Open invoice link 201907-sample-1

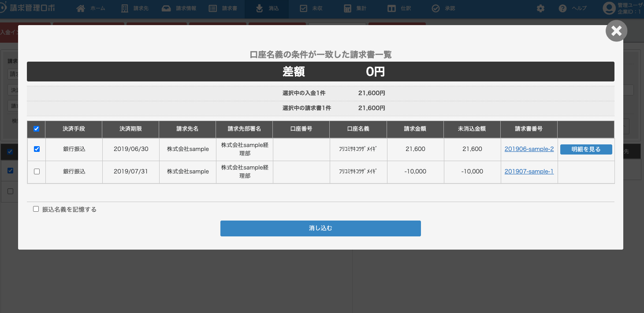pos(529,172)
